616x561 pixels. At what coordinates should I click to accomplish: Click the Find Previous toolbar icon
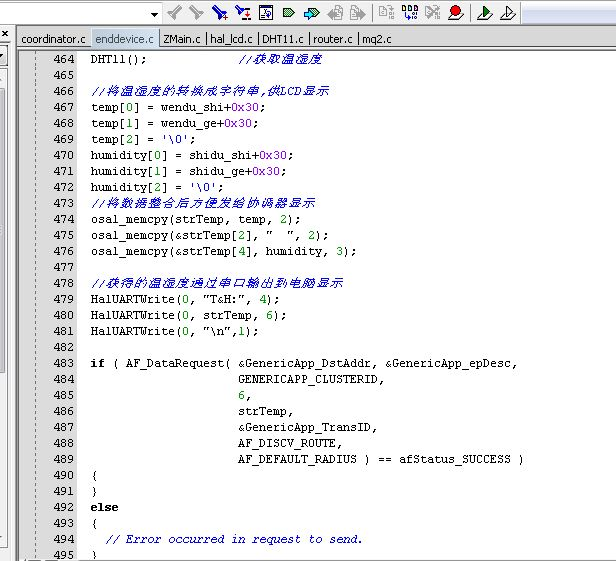(x=175, y=13)
